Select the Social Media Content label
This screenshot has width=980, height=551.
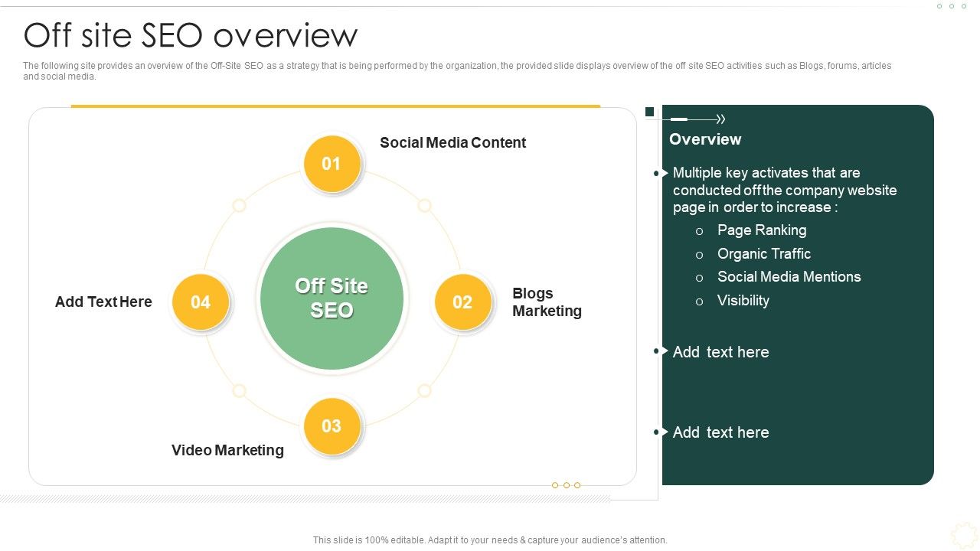click(x=452, y=142)
